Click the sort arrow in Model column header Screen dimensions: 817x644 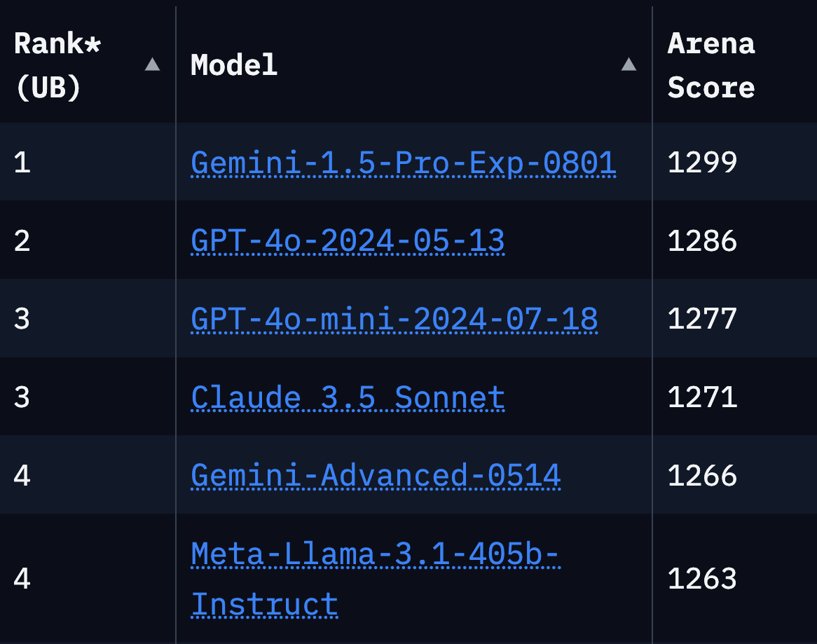[x=629, y=65]
